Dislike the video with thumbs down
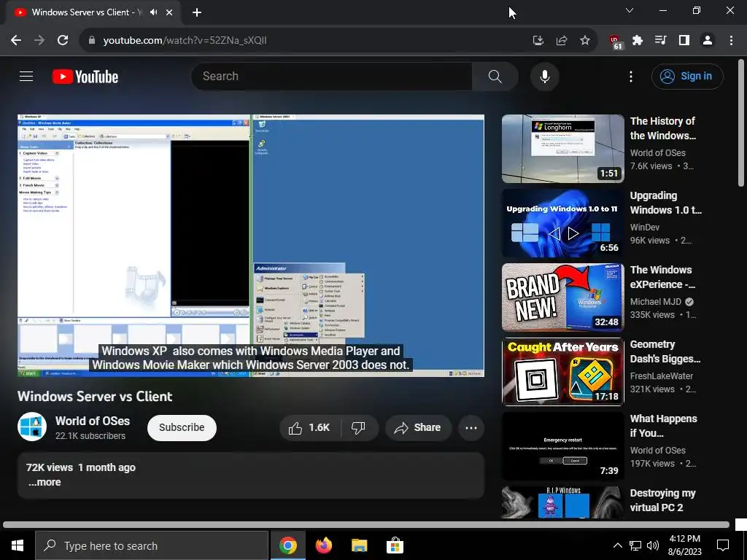 [359, 427]
